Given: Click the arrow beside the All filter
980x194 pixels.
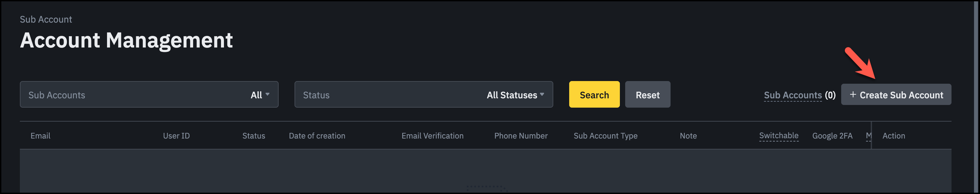Looking at the screenshot, I should 267,95.
